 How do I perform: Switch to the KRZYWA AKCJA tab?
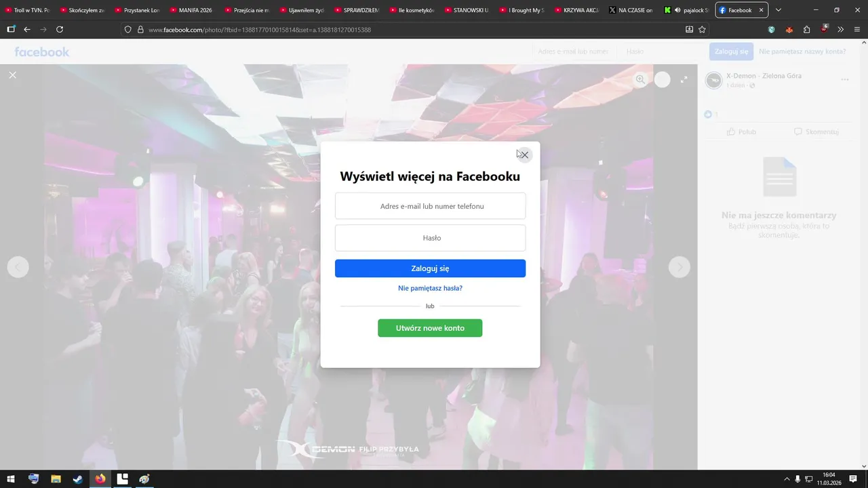pyautogui.click(x=576, y=10)
